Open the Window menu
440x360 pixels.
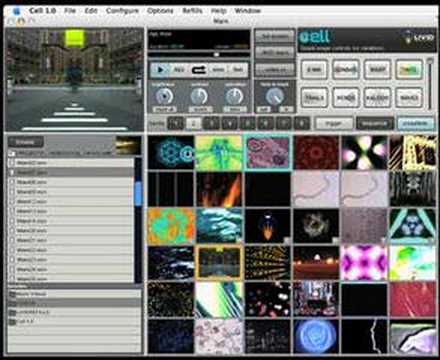(247, 11)
